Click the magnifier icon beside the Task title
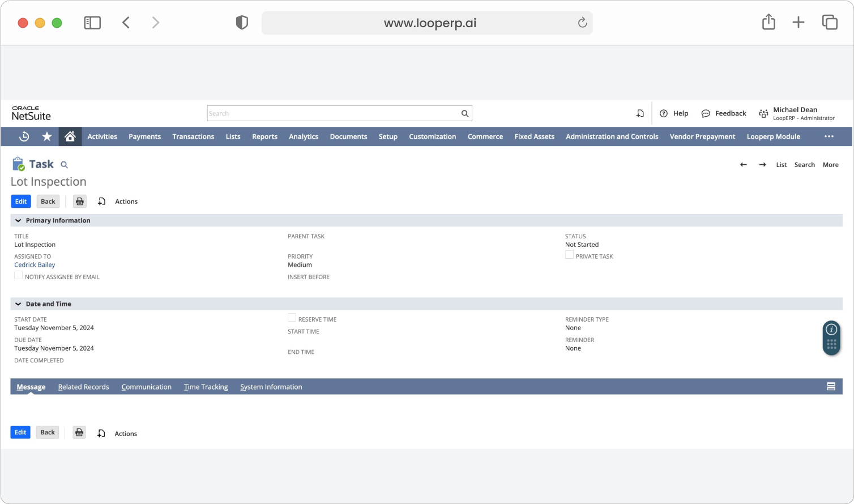 coord(64,165)
